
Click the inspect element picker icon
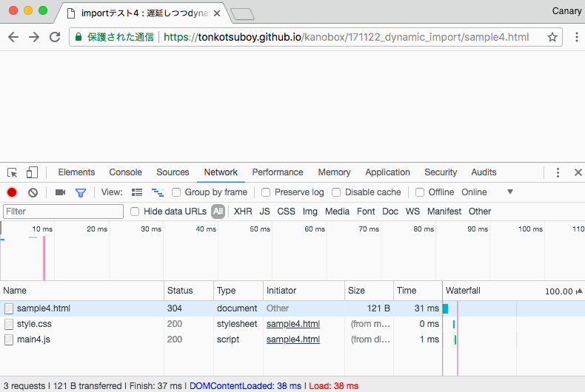pyautogui.click(x=13, y=172)
